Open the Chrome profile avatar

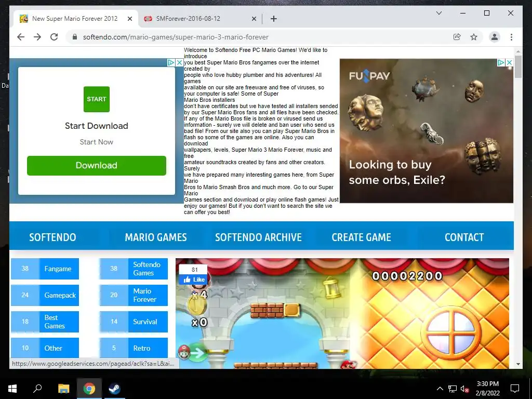point(495,37)
